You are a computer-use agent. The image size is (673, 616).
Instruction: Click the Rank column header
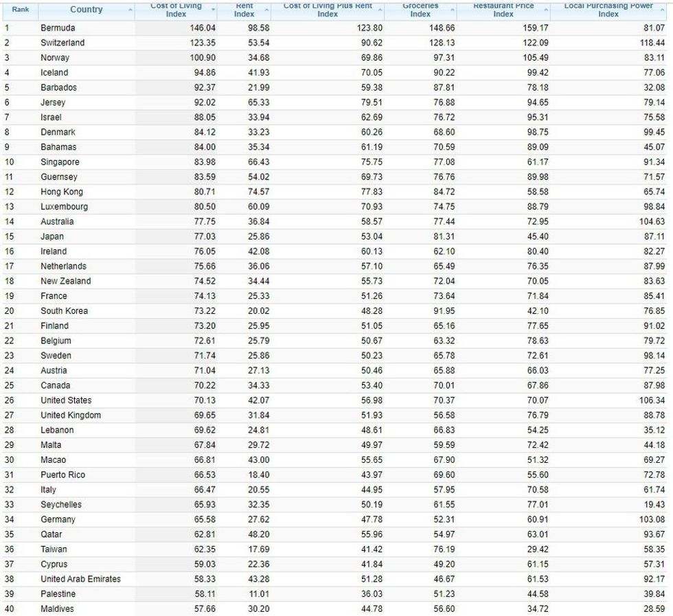[x=20, y=10]
